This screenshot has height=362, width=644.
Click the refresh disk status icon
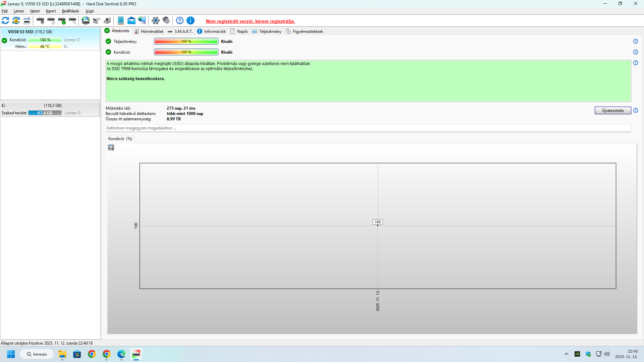[6, 21]
